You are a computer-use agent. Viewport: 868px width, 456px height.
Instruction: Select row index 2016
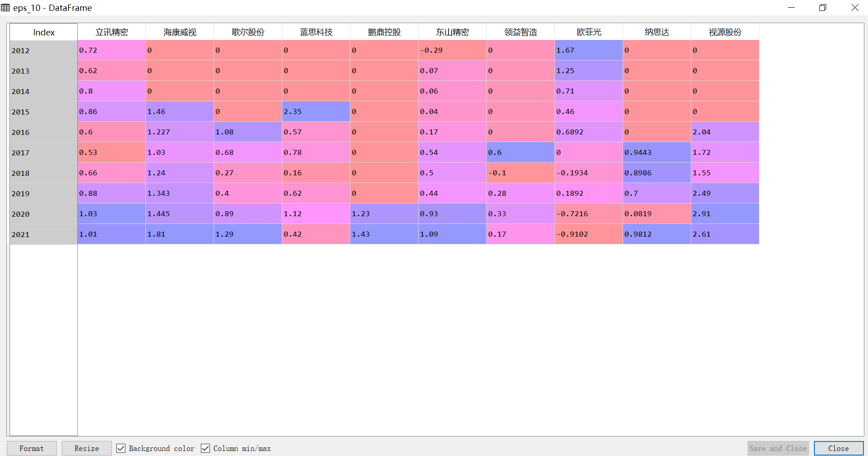[44, 132]
